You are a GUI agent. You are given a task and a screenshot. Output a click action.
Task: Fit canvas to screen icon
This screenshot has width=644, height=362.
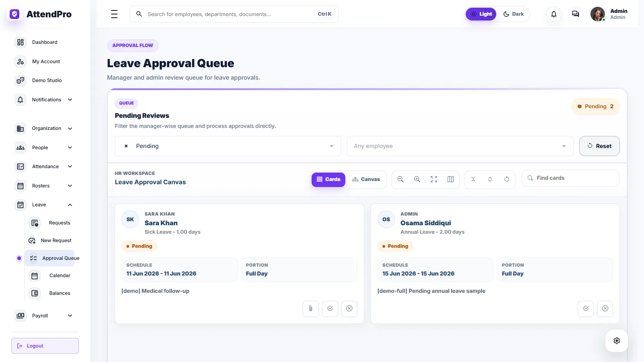click(x=434, y=179)
